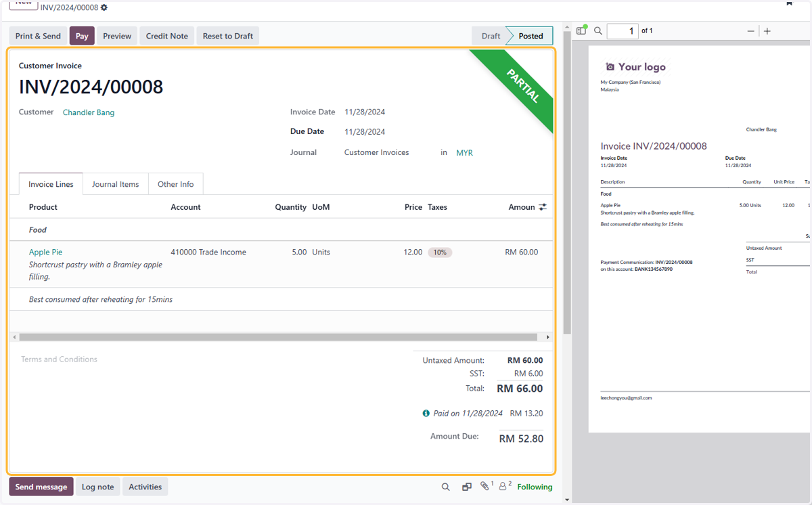Click the chatter icon left of the paperclip
This screenshot has height=505, width=812.
(x=467, y=487)
